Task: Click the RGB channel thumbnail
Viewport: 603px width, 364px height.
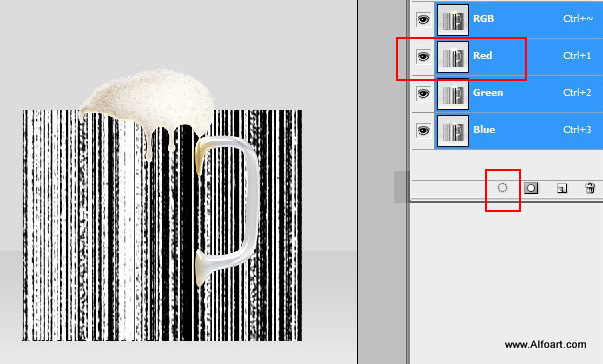Action: (453, 20)
